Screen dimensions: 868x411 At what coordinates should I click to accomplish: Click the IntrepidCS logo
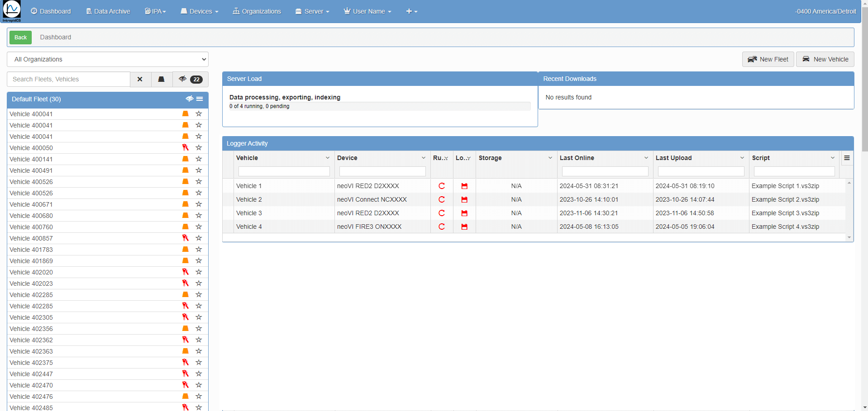pyautogui.click(x=12, y=11)
